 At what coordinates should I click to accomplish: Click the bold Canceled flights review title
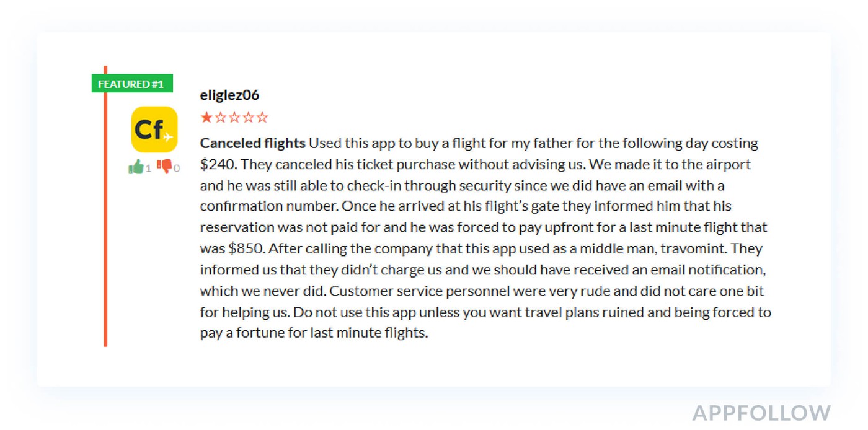pyautogui.click(x=252, y=143)
